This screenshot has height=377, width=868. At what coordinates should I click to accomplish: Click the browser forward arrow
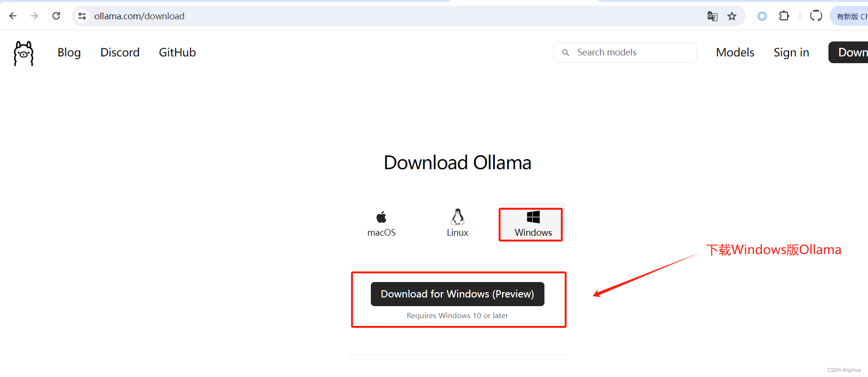point(34,16)
